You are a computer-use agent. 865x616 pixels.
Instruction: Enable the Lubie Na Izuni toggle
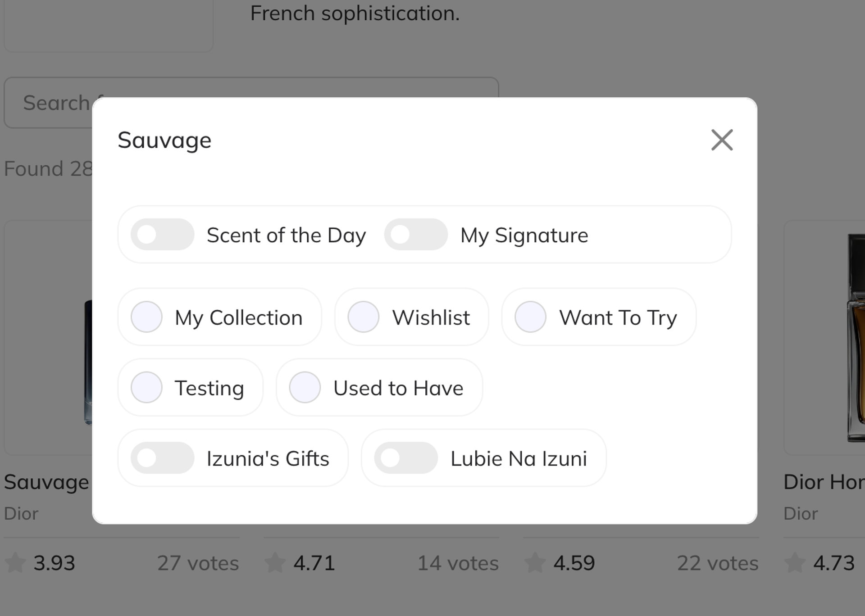click(405, 458)
